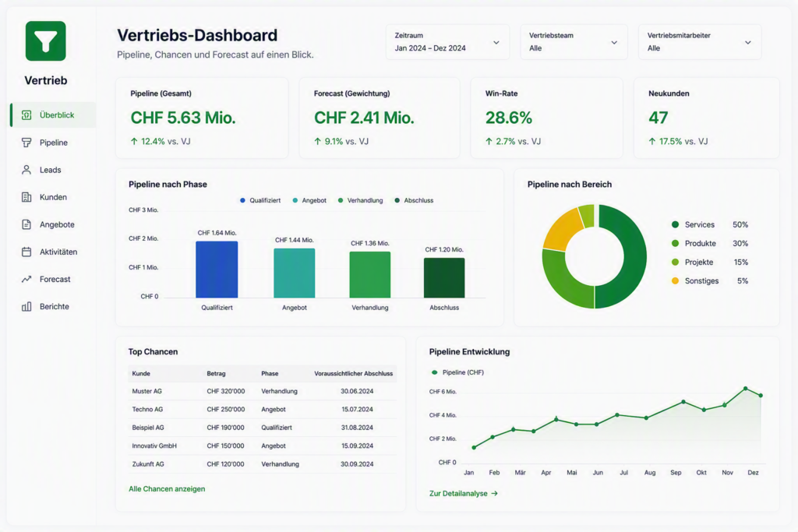Click the Win-Rate KPI card
Viewport: 798px width, 532px height.
[546, 118]
